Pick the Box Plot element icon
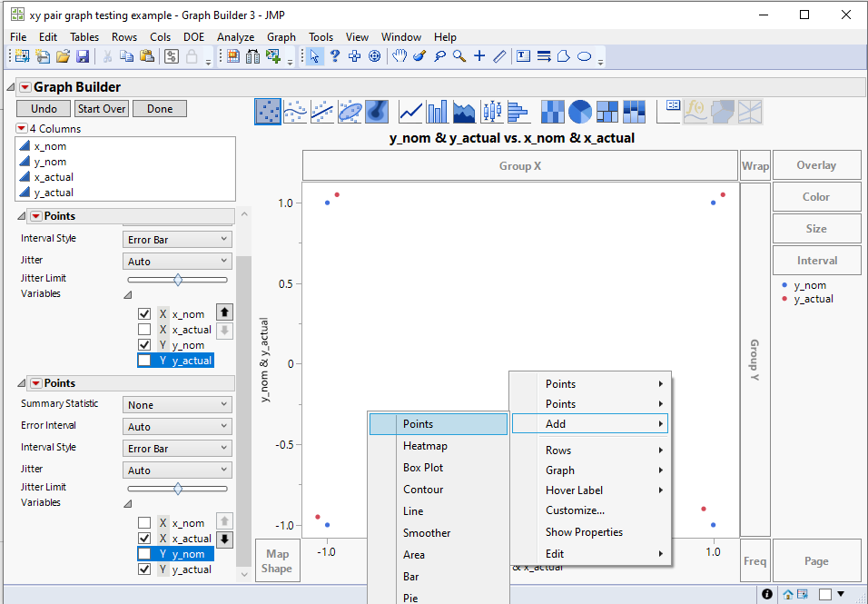Screen dimensions: 868x604 491,112
